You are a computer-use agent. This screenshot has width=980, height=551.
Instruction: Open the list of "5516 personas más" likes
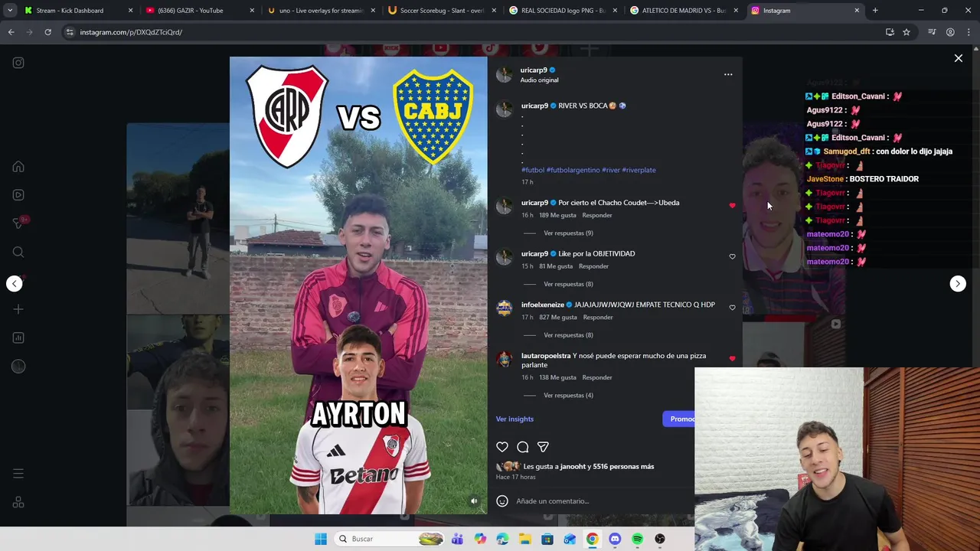(x=626, y=467)
